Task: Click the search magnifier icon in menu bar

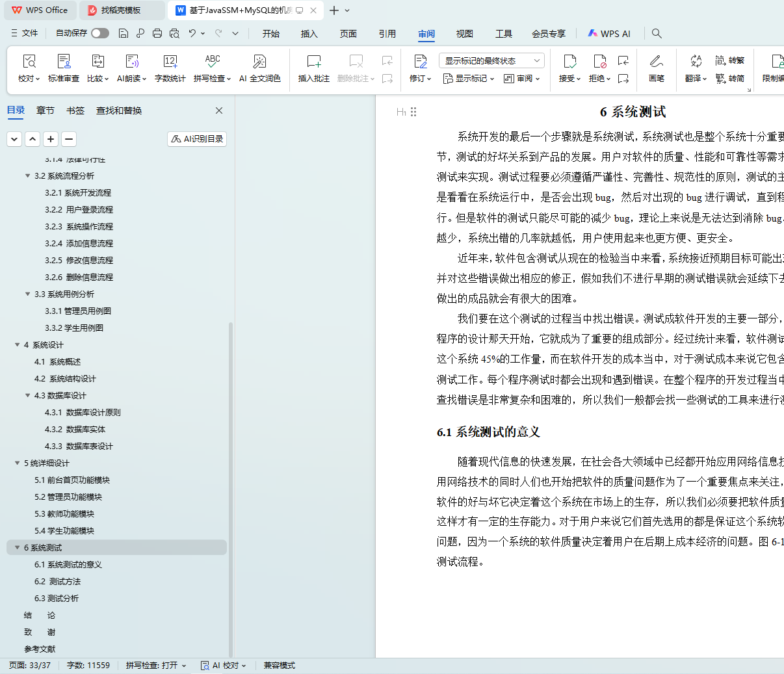Action: [657, 33]
